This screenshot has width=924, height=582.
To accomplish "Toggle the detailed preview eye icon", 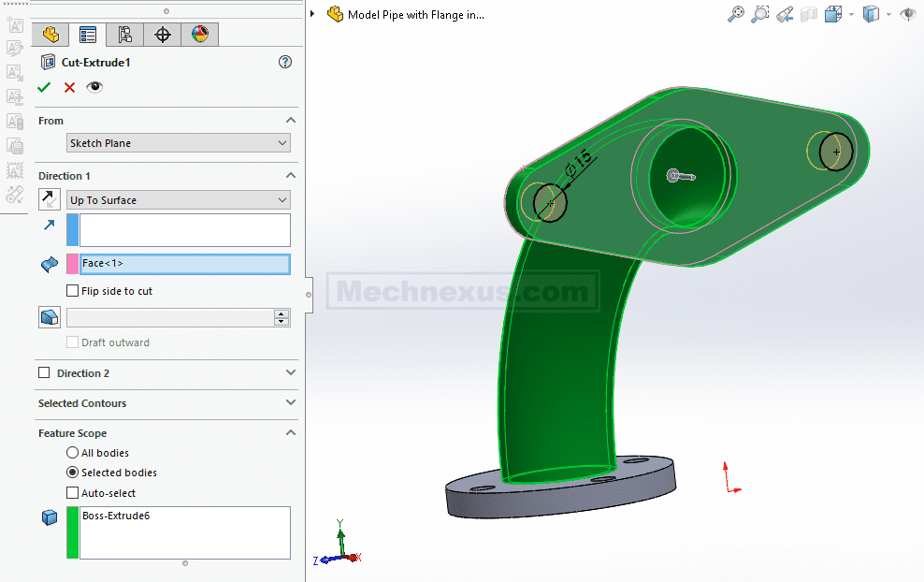I will (94, 87).
